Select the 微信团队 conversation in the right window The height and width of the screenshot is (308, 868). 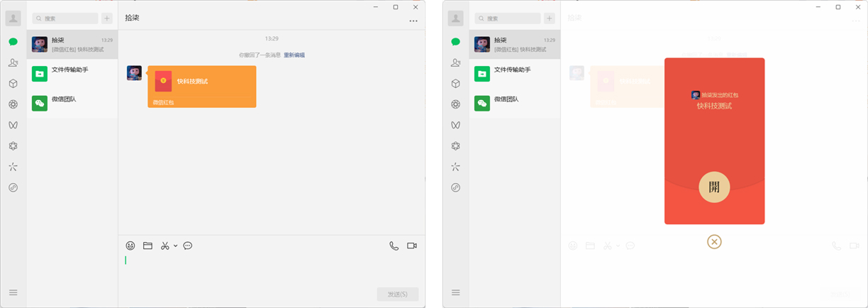tap(515, 104)
